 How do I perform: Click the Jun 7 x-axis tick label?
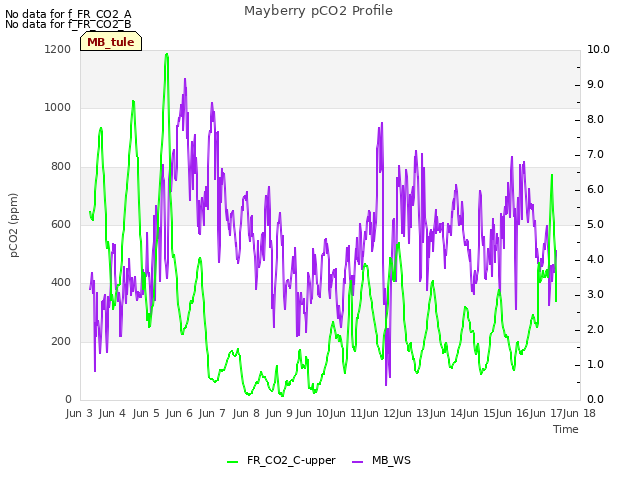212,413
